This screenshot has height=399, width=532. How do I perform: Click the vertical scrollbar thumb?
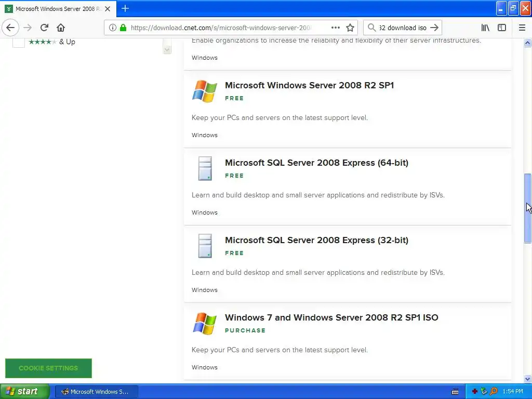(x=527, y=208)
